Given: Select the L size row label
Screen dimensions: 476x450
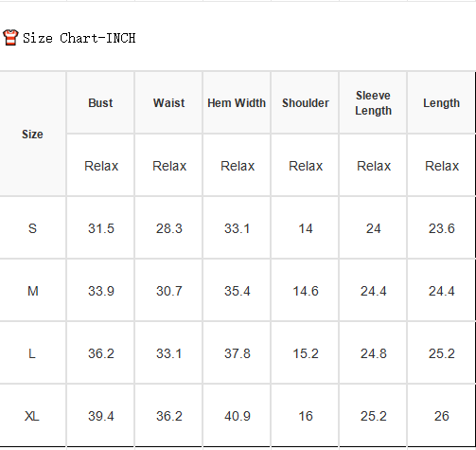Looking at the screenshot, I should (32, 353).
